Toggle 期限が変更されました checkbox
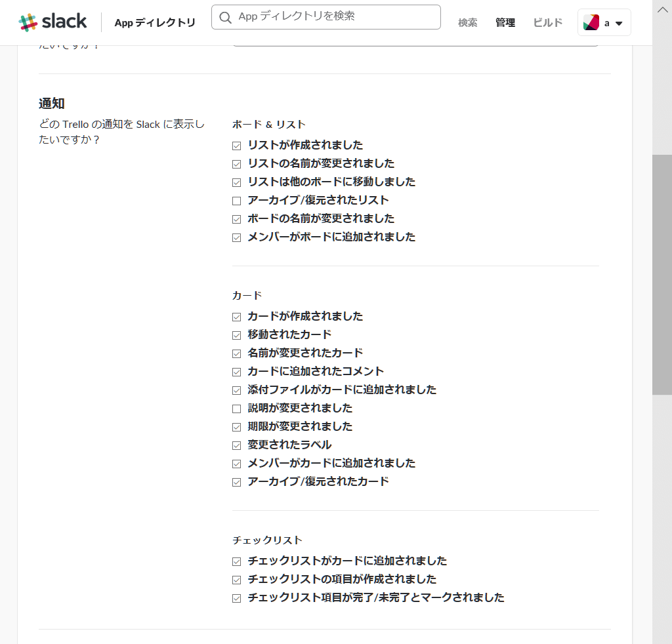This screenshot has width=672, height=644. [x=237, y=427]
